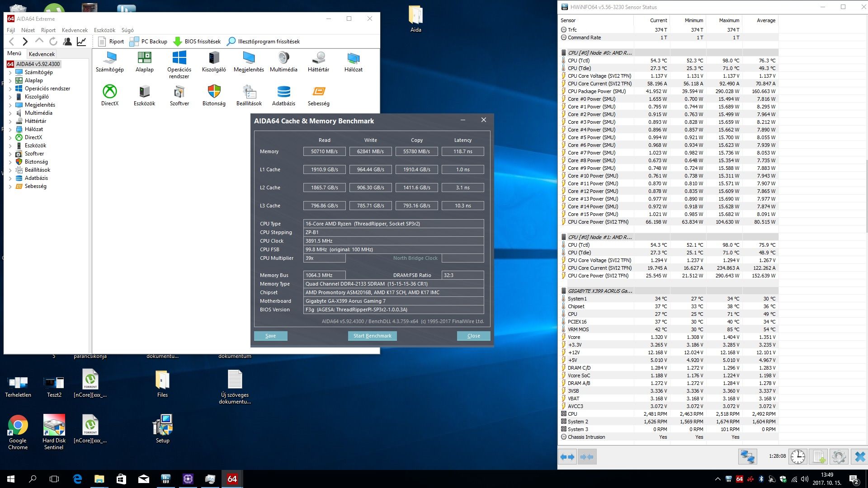Open the Súgó menu

click(127, 30)
